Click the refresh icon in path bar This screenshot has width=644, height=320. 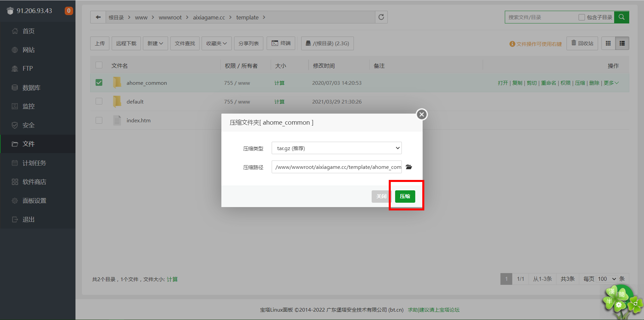[381, 17]
